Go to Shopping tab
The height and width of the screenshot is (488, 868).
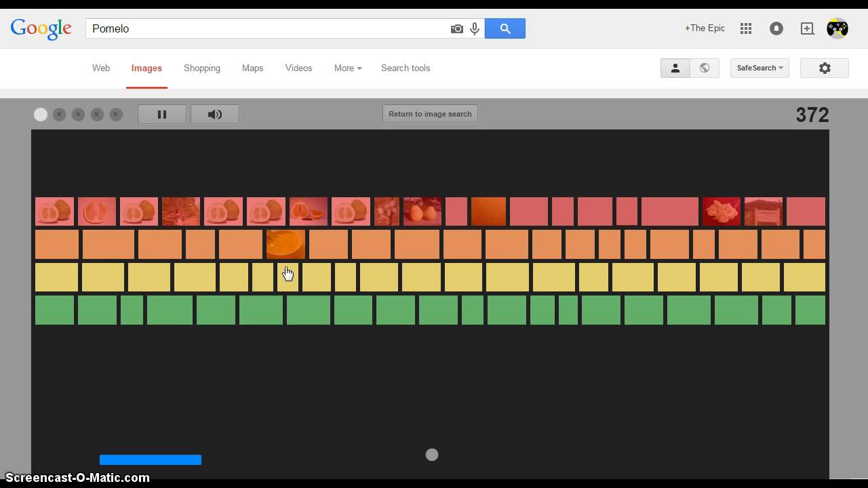click(x=202, y=68)
